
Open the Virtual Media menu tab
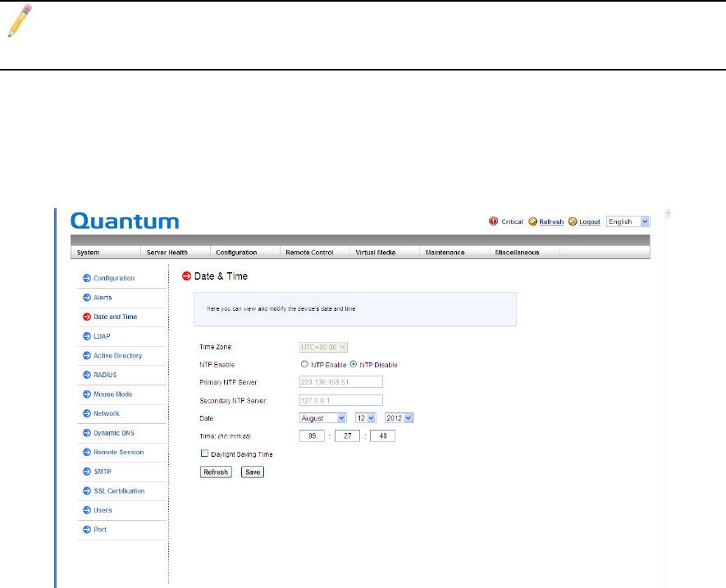[x=386, y=253]
